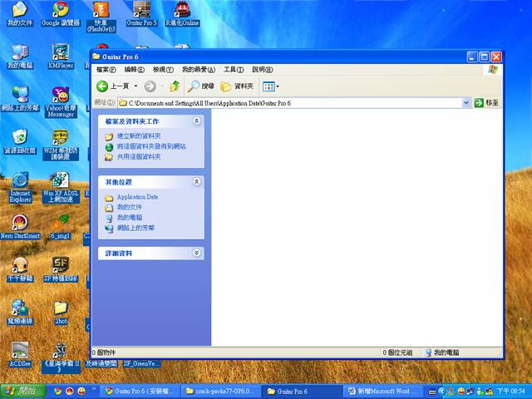
Task: Expand the address bar dropdown arrow
Action: (466, 103)
